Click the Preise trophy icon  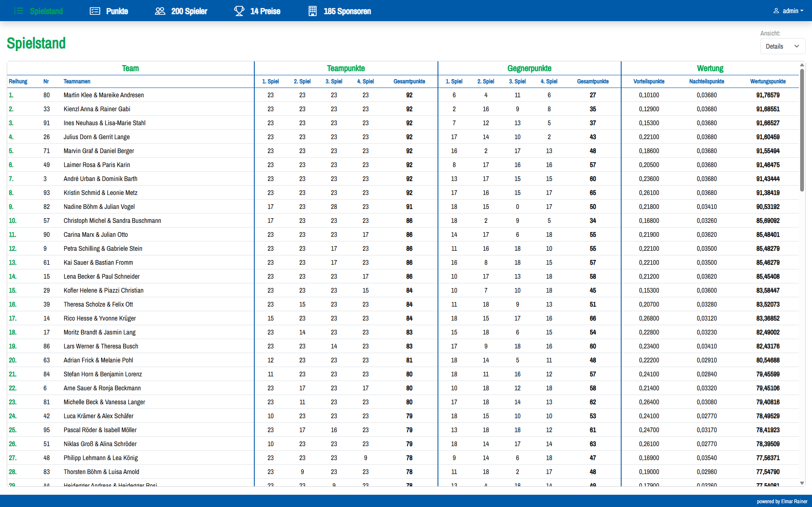(239, 11)
